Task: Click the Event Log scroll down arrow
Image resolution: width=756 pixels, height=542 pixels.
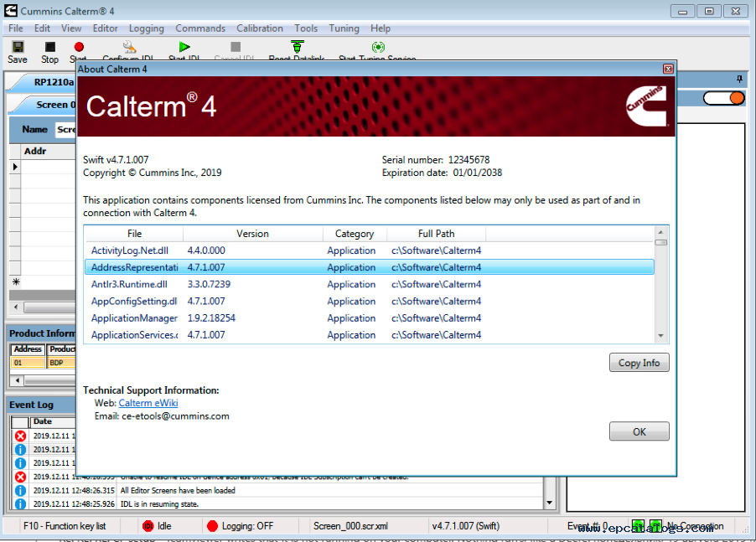Action: [x=549, y=503]
